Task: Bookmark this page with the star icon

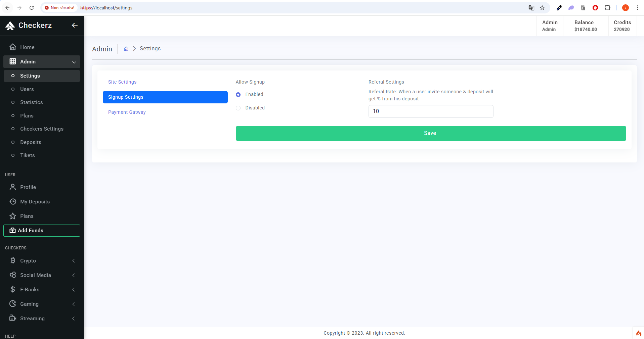Action: click(542, 8)
